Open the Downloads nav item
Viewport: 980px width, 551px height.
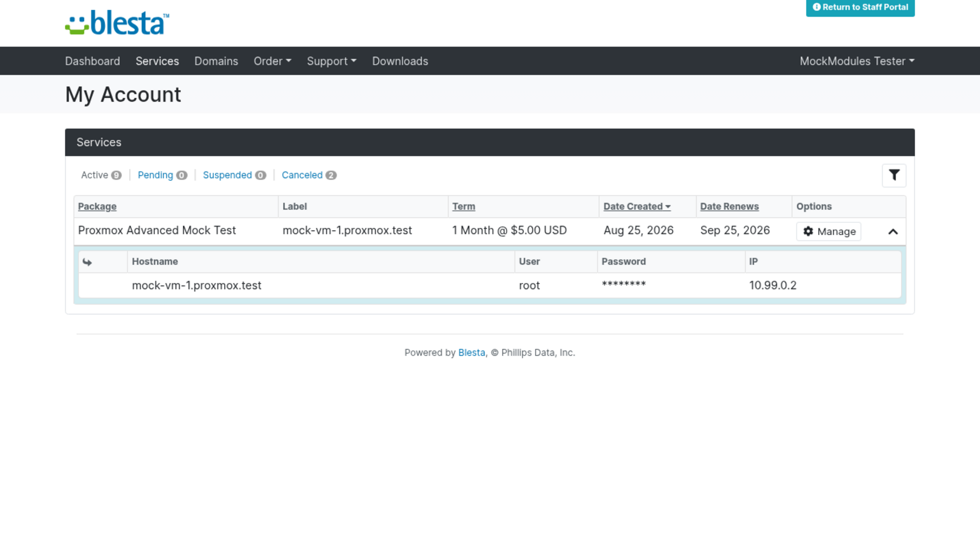tap(400, 61)
